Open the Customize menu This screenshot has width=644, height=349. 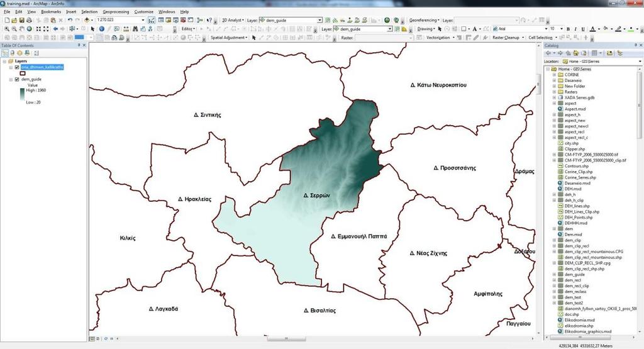tap(144, 12)
